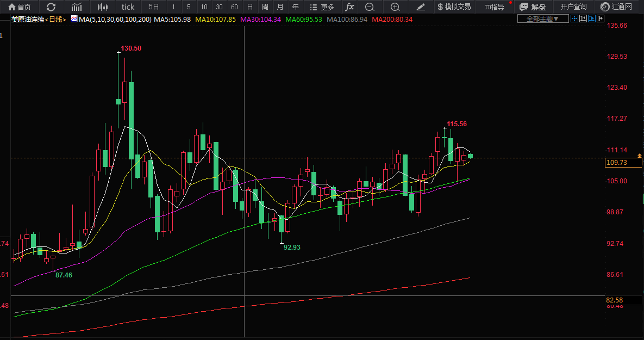This screenshot has width=644, height=340.
Task: Click the refresh icon in the toolbar
Action: click(51, 7)
